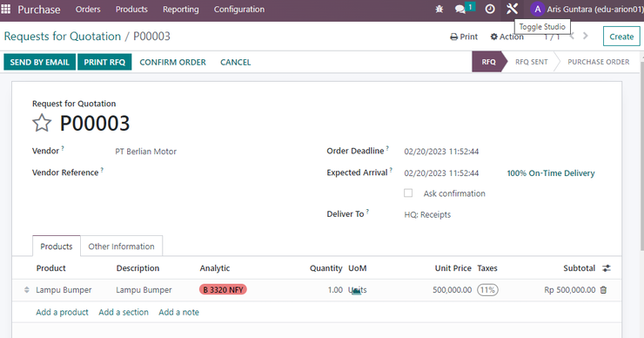Image resolution: width=644 pixels, height=338 pixels.
Task: Click the 11% tax tag
Action: click(487, 290)
